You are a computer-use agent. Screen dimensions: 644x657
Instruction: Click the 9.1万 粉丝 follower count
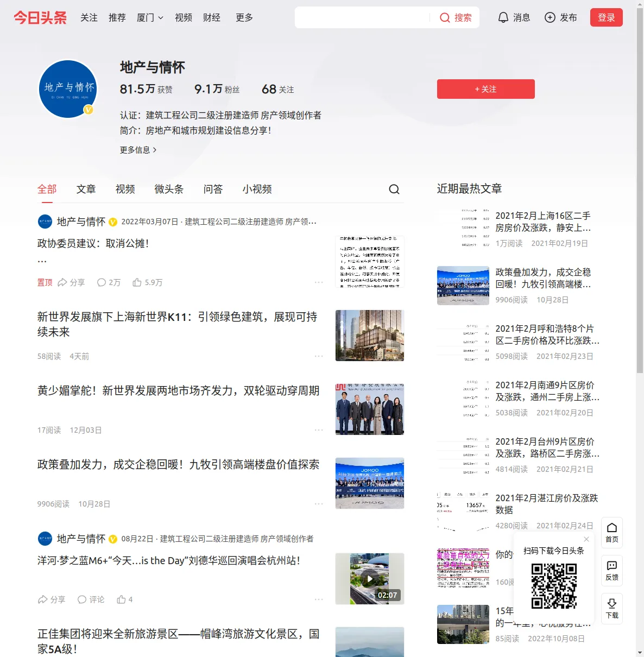coord(217,89)
